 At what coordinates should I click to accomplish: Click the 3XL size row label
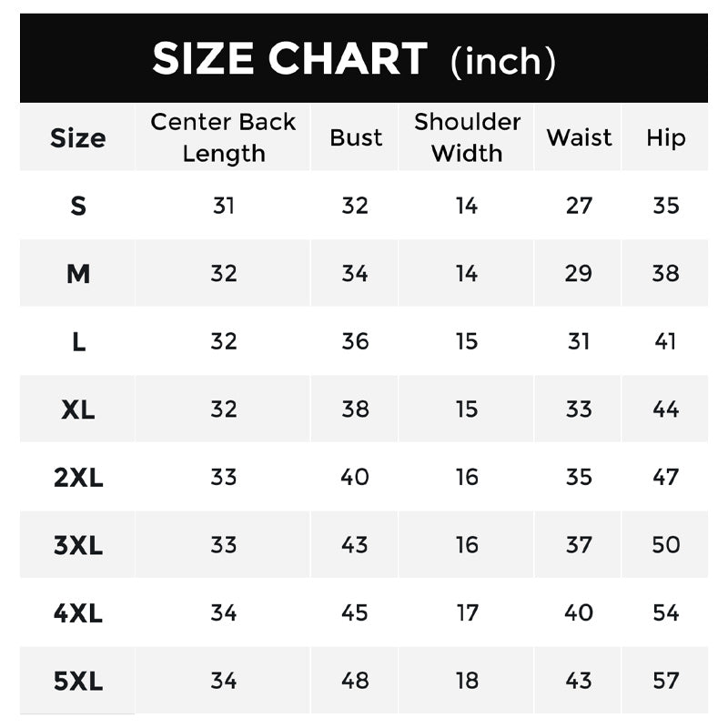(x=78, y=545)
